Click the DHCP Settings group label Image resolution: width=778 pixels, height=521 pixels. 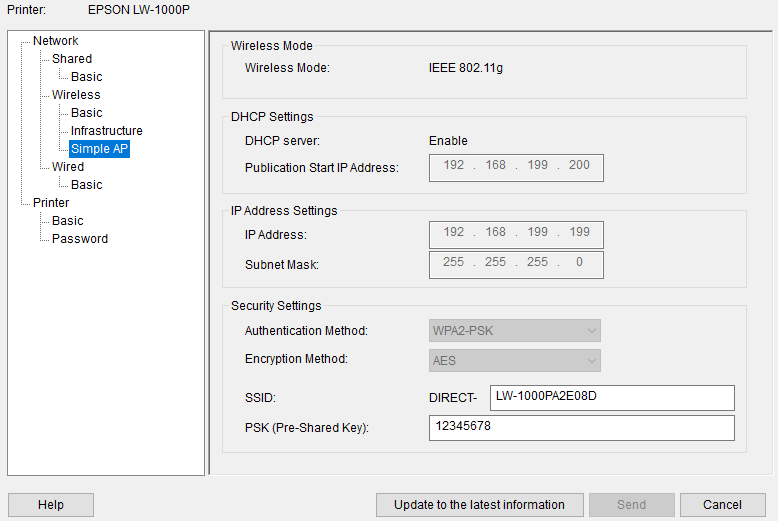coord(272,117)
